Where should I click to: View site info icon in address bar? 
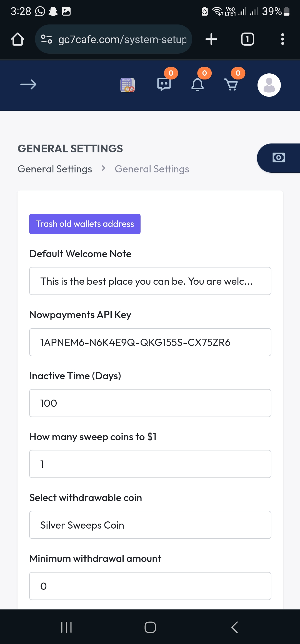coord(46,39)
